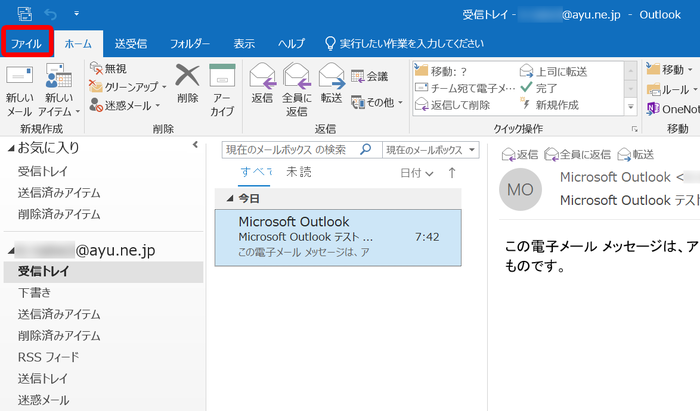Open the quick access toolbar customize dropdown
This screenshot has height=411, width=700.
pyautogui.click(x=76, y=14)
